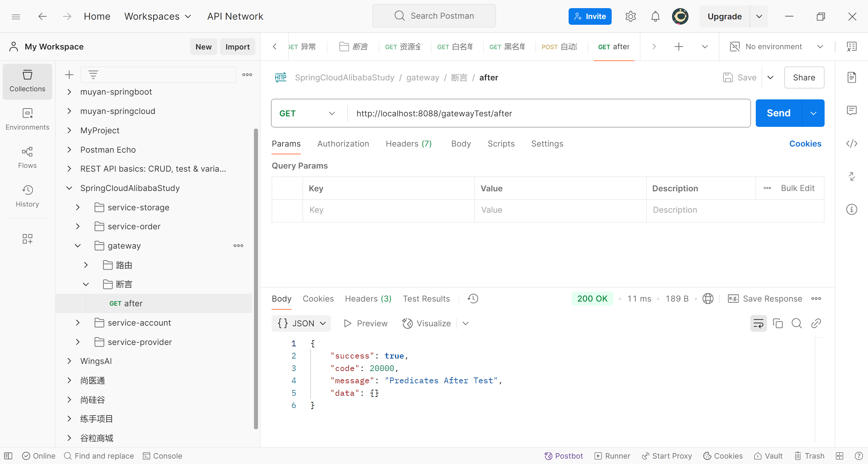Open the Test Results response tab
868x464 pixels.
pyautogui.click(x=426, y=298)
